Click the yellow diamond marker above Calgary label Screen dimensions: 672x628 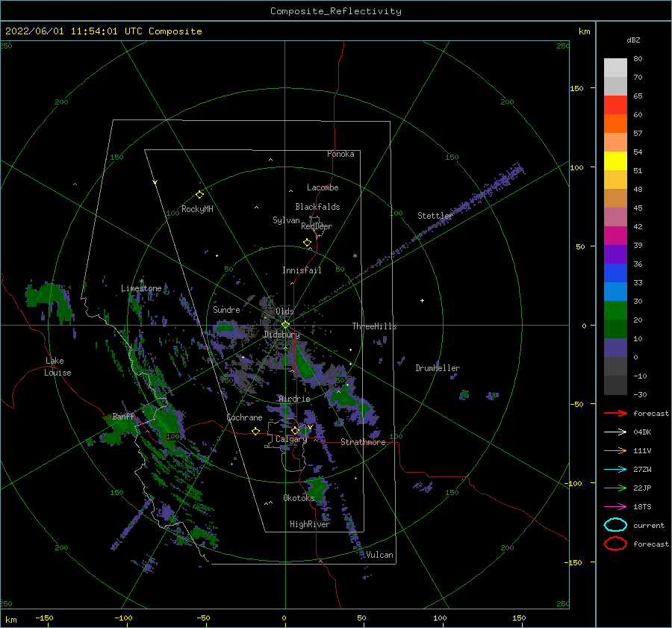[295, 430]
